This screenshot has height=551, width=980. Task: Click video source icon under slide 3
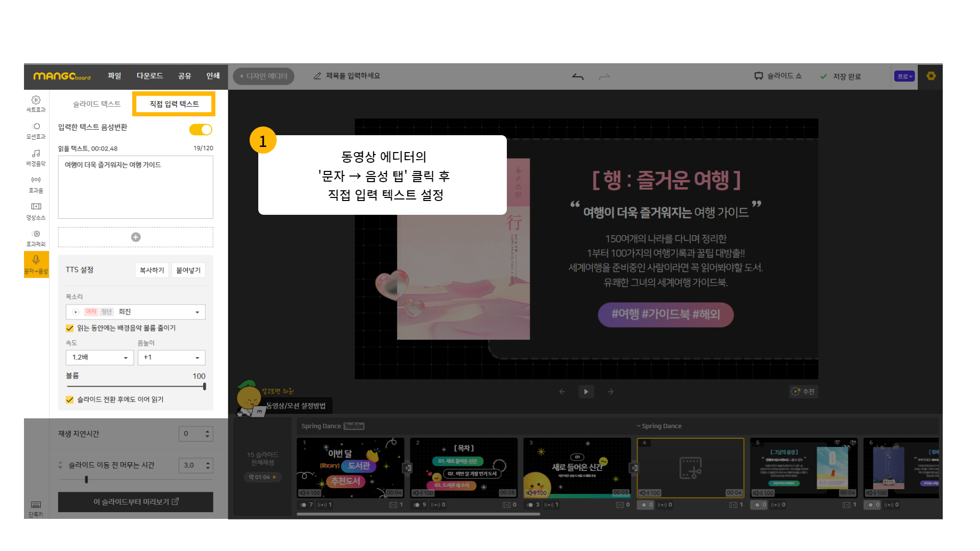coord(620,505)
